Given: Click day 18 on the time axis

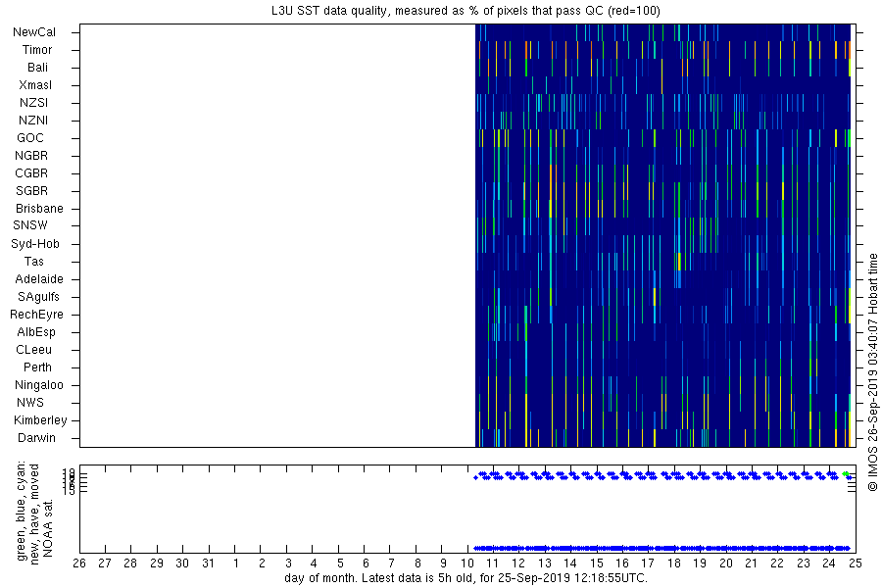Looking at the screenshot, I should point(674,563).
